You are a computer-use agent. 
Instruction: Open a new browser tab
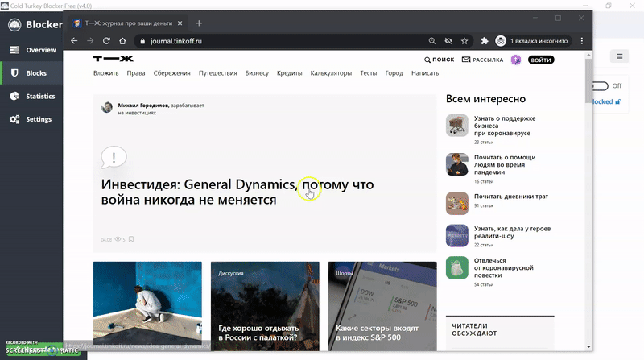pos(199,23)
